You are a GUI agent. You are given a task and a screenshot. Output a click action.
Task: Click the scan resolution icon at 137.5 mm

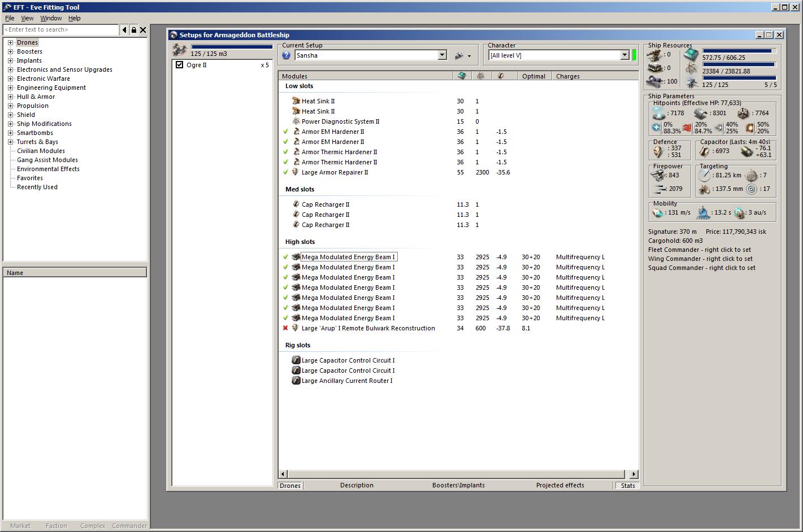tap(704, 189)
